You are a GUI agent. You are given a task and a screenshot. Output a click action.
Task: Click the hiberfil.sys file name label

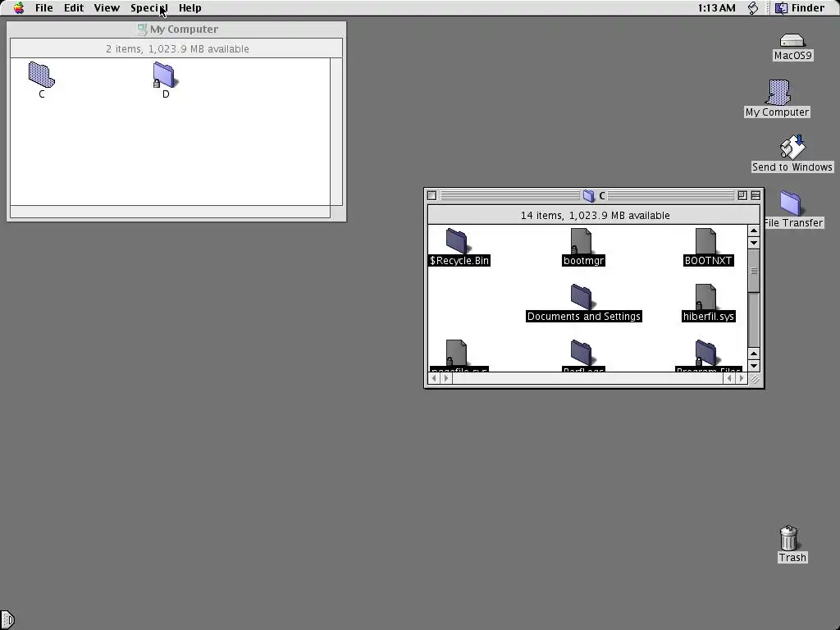[x=708, y=316]
